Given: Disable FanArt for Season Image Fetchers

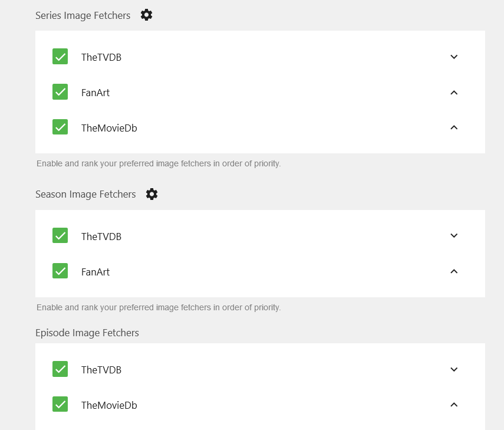Looking at the screenshot, I should (x=60, y=271).
